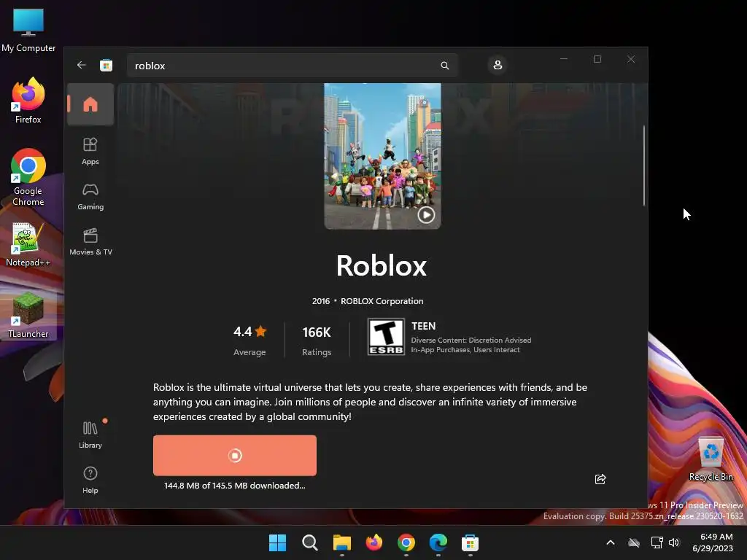Click the cloud sync tray icon
The width and height of the screenshot is (747, 560).
tap(634, 542)
